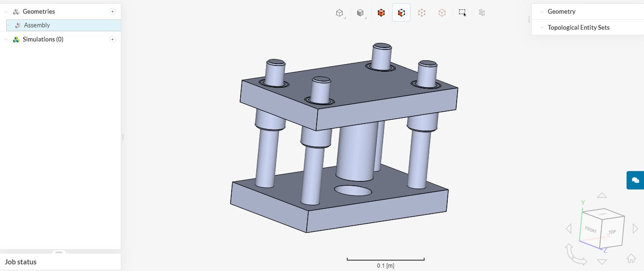Open the view orientation cube dropdown in toolbar
Viewport: 644px width, 271px height.
pos(339,13)
